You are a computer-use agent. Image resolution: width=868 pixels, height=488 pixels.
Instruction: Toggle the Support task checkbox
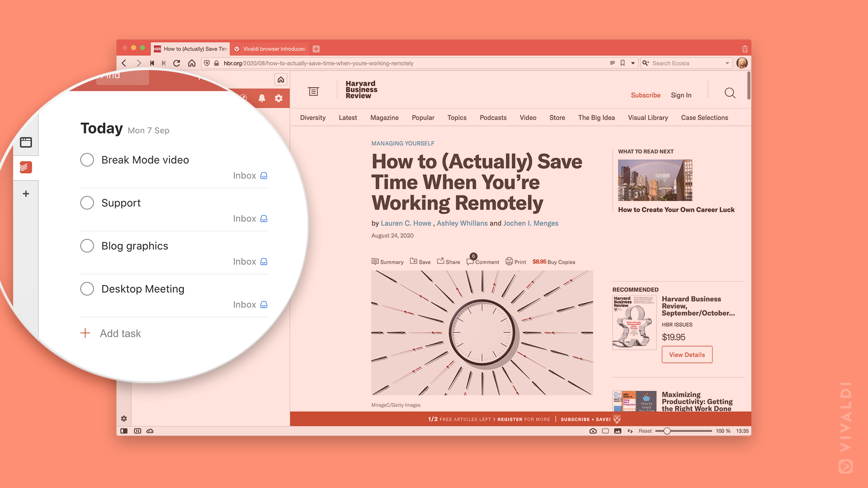(88, 202)
